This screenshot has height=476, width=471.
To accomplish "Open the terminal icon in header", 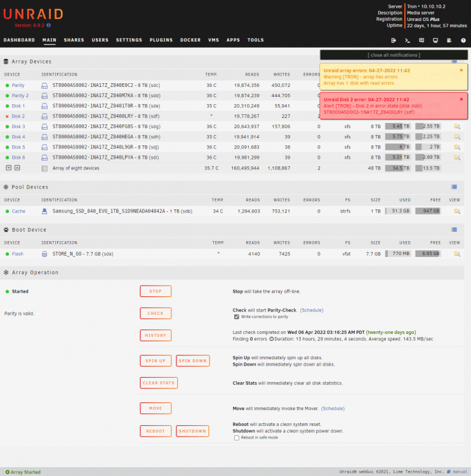I will (x=408, y=41).
